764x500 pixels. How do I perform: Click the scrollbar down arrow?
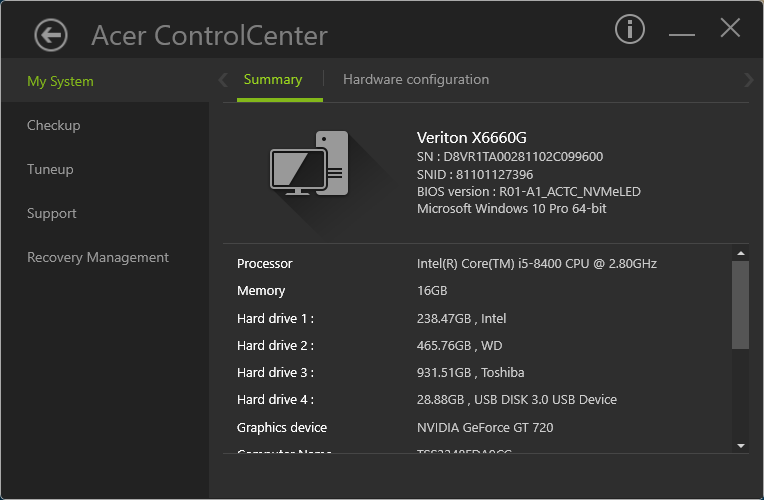(741, 445)
